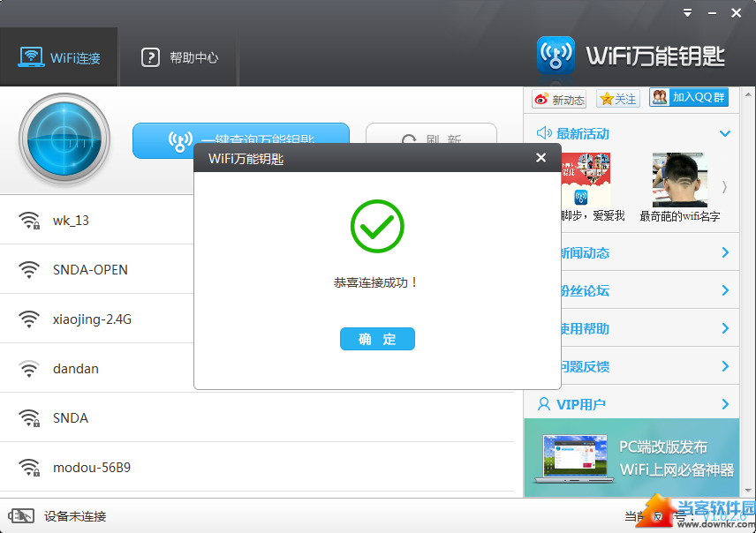Close the WiFi万能钥匙 success dialog

(x=541, y=158)
